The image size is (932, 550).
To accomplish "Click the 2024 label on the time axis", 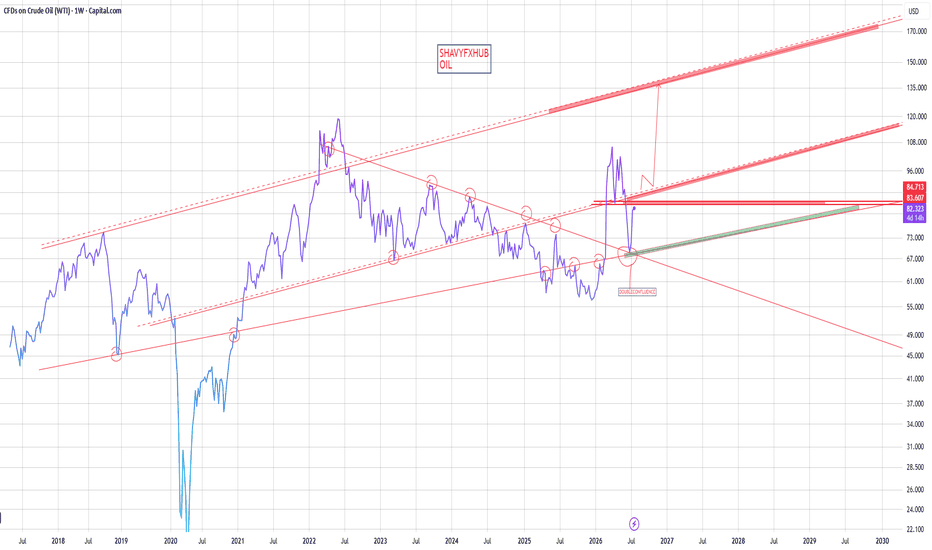I will [x=452, y=542].
